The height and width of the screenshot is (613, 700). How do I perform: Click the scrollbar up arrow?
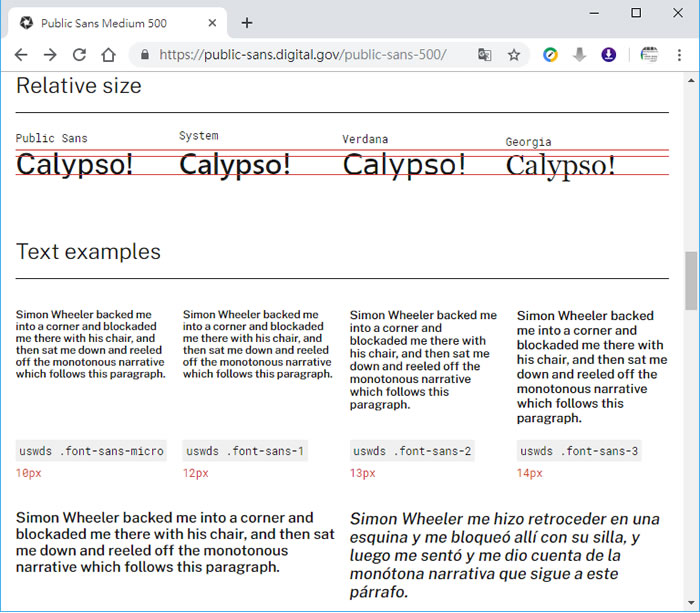click(691, 81)
